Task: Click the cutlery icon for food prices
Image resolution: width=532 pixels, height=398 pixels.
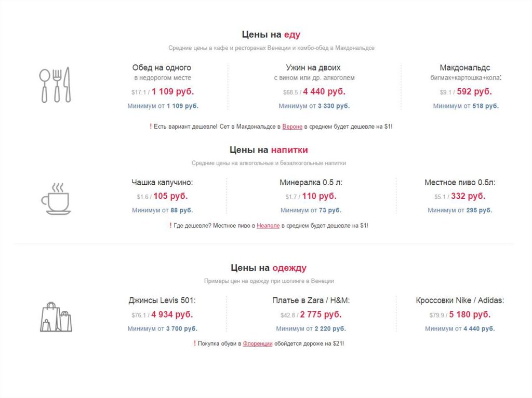Action: 55,85
